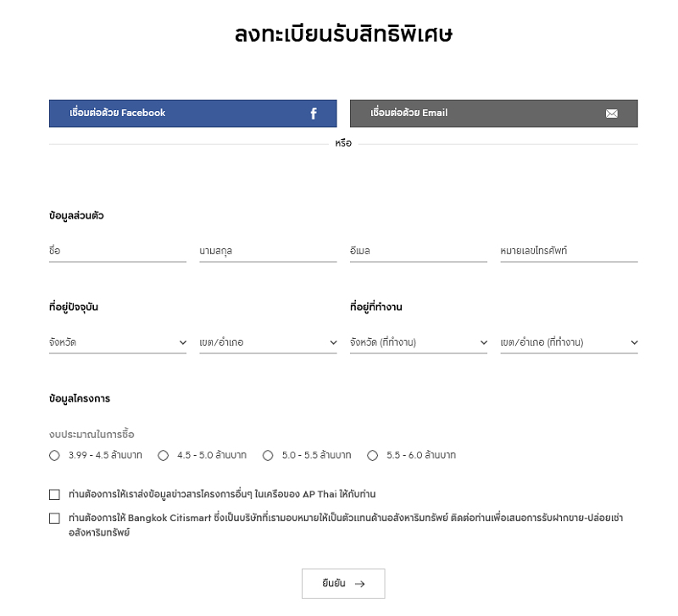The height and width of the screenshot is (616, 678).
Task: Expand the เขต/อำเภอ (ที่ทำงาน) dropdown
Action: point(569,343)
